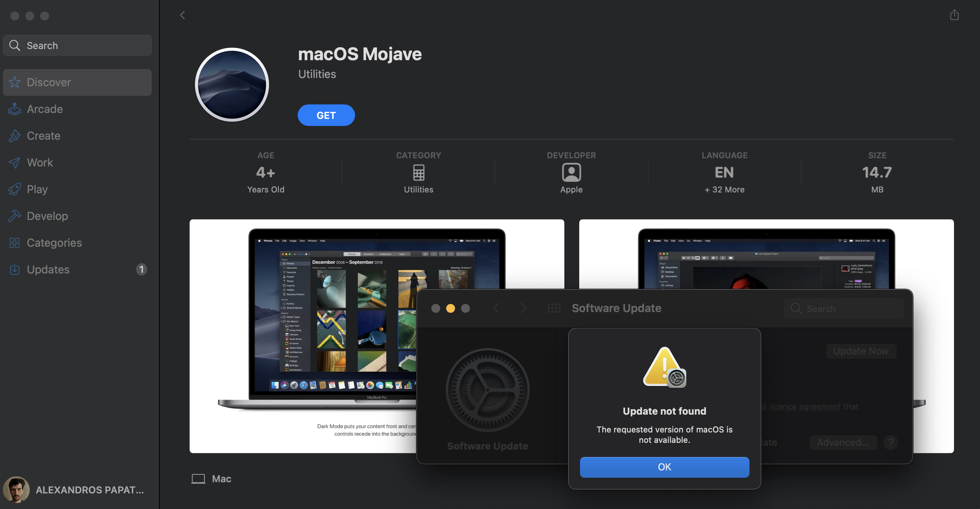This screenshot has height=509, width=980.
Task: Select the Work sidebar item
Action: click(39, 162)
